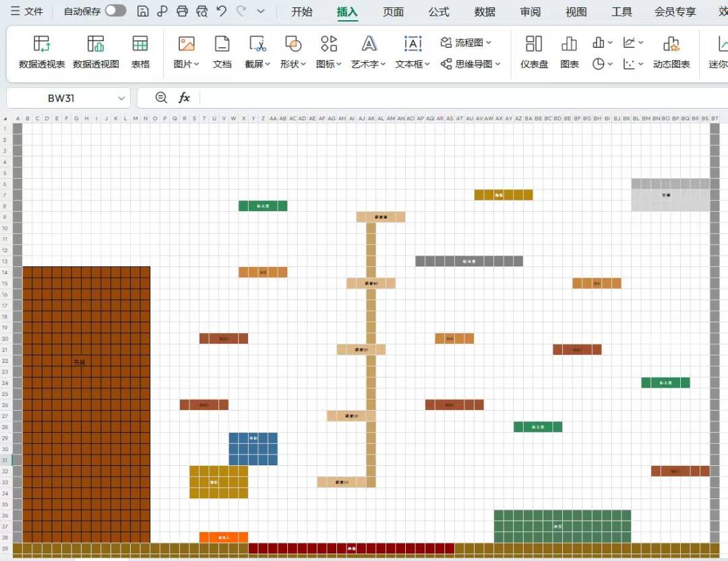This screenshot has width=728, height=561.
Task: Click the fx insert function icon
Action: tap(184, 98)
